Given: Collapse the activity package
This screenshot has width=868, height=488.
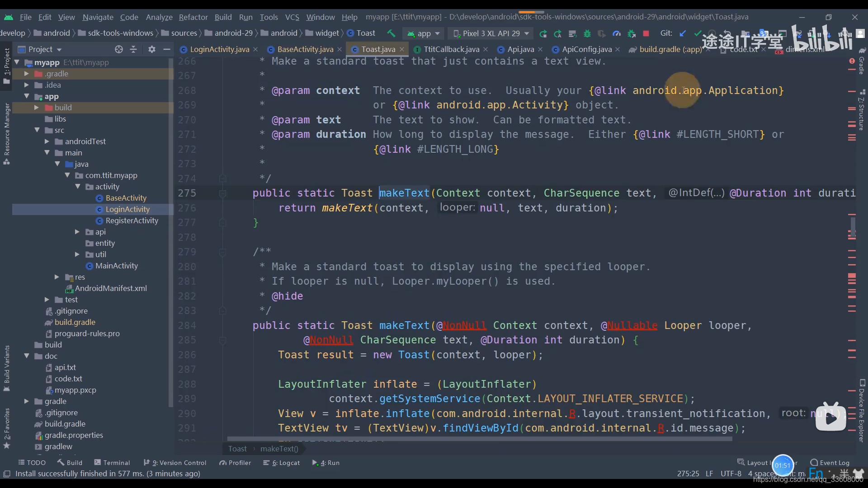Looking at the screenshot, I should coord(78,187).
